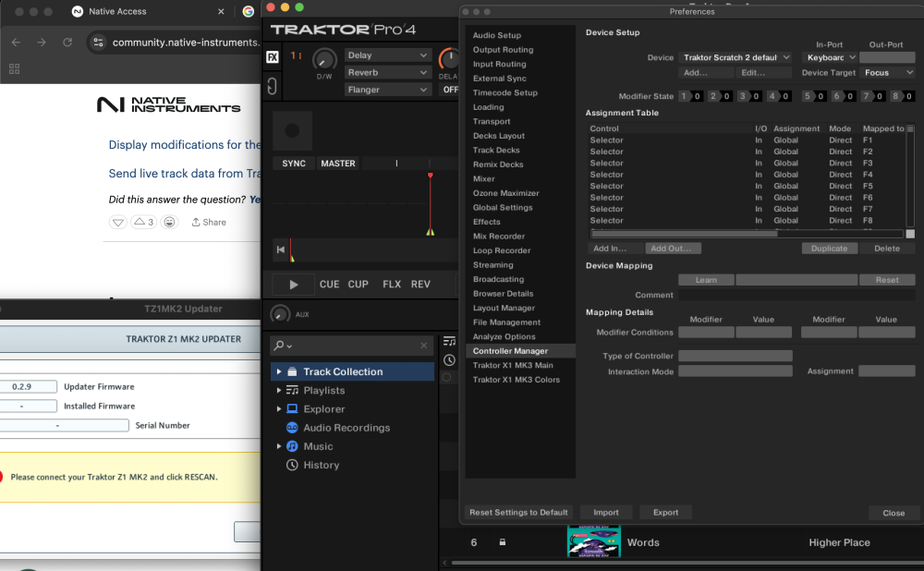This screenshot has height=571, width=924.
Task: Click the Native Instruments logo
Action: (x=168, y=105)
